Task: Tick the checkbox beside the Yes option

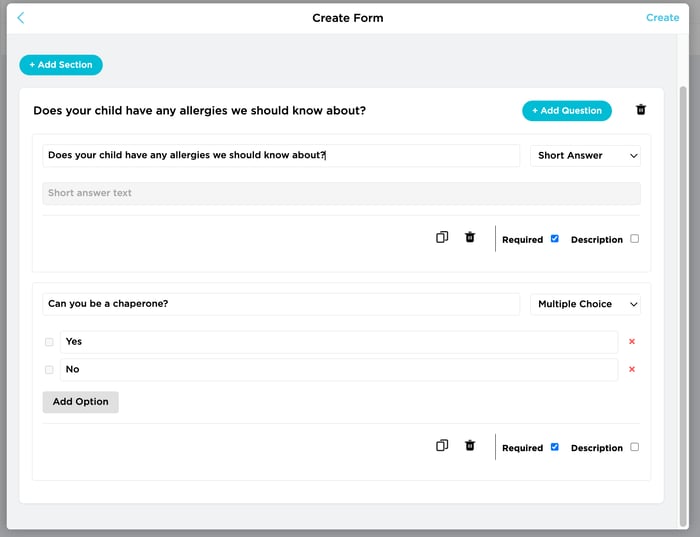Action: (49, 342)
